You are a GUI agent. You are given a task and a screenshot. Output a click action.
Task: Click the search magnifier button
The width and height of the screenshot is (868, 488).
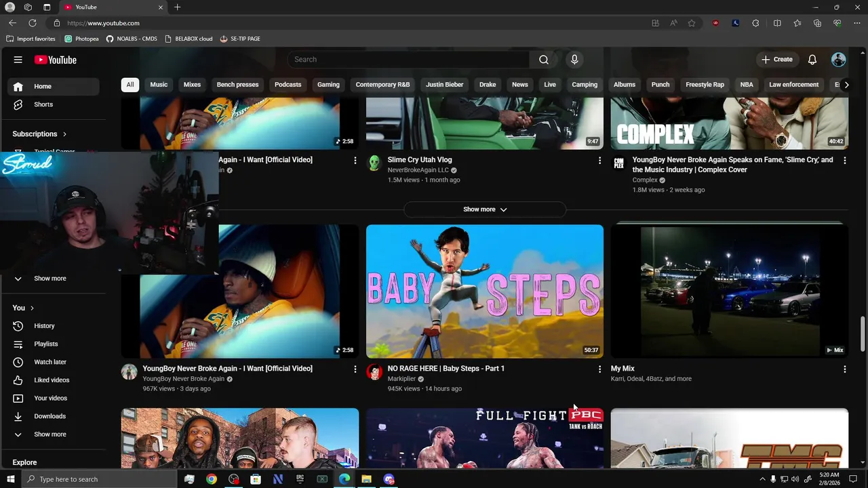pos(543,60)
